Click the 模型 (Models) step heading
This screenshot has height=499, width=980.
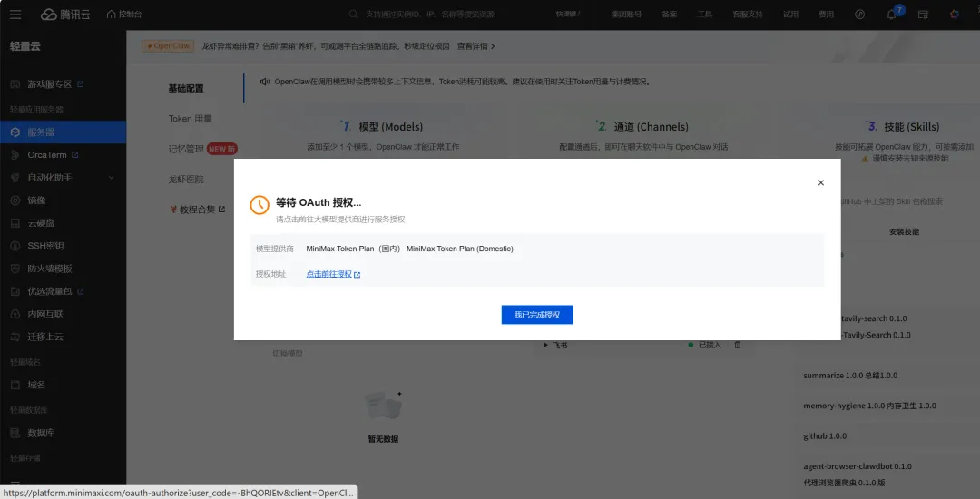(x=390, y=127)
